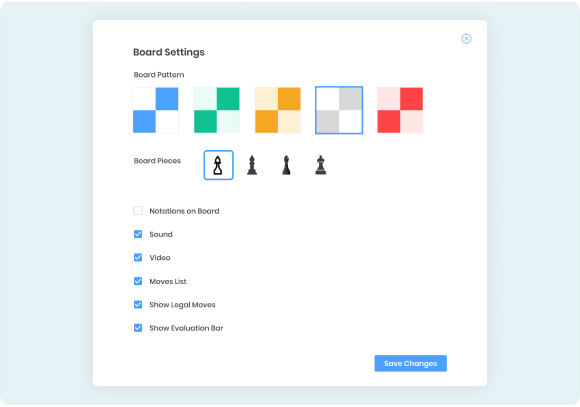Select the fourth wide-base bishop piece style
The height and width of the screenshot is (407, 580).
(x=321, y=165)
